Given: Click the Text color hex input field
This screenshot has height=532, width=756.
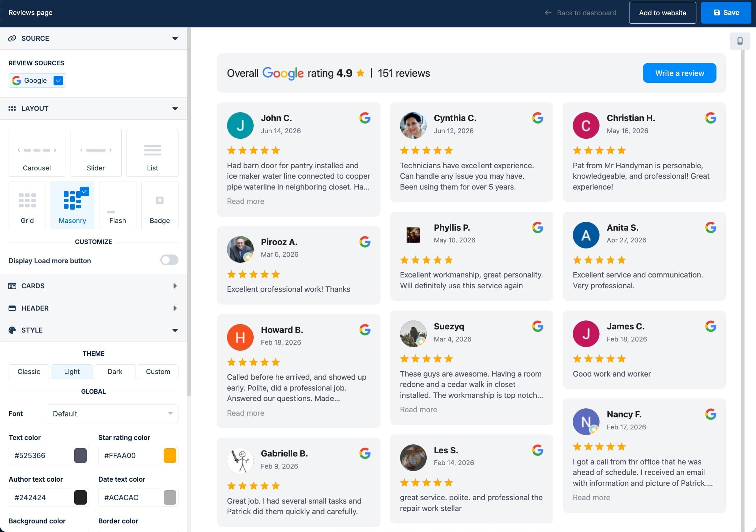Looking at the screenshot, I should click(41, 456).
